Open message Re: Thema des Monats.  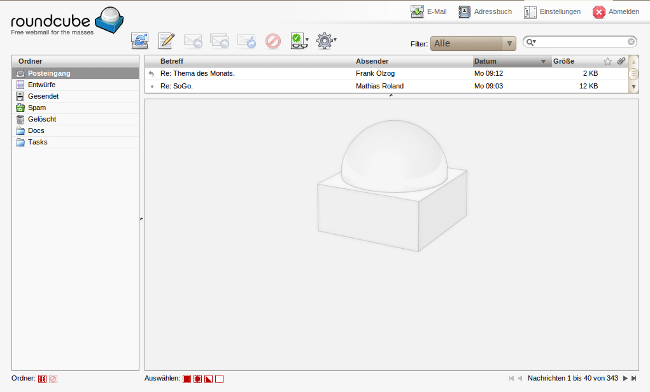click(x=198, y=73)
